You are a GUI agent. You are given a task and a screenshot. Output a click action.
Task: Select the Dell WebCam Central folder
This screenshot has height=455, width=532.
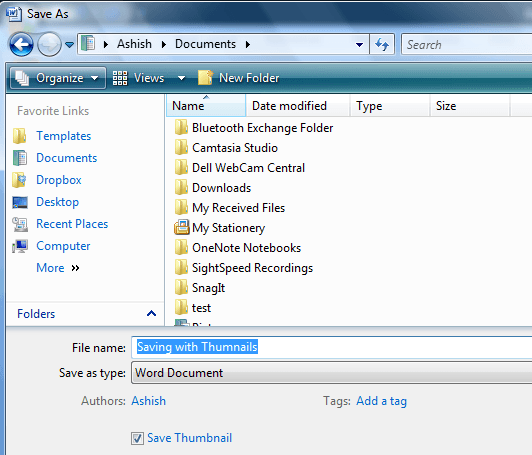(x=248, y=168)
